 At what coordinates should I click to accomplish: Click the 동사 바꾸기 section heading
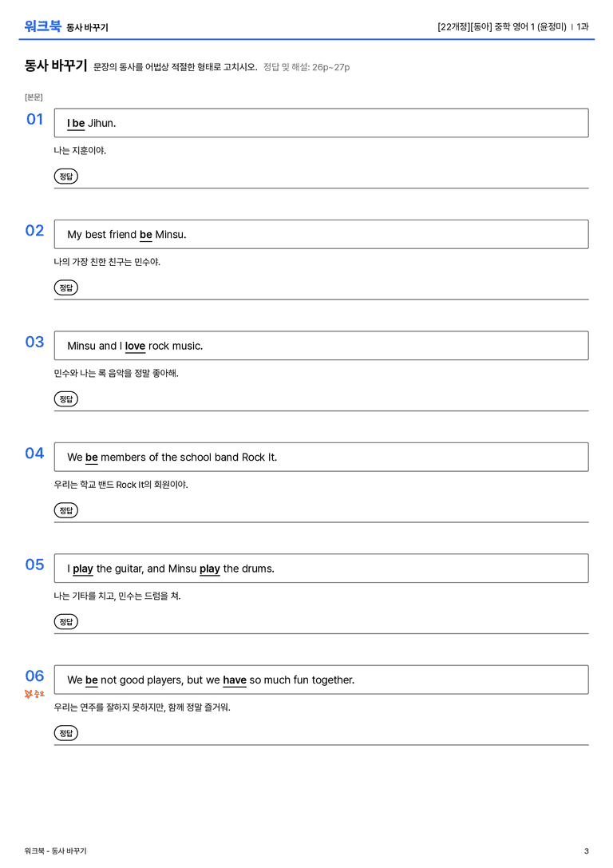coord(56,65)
